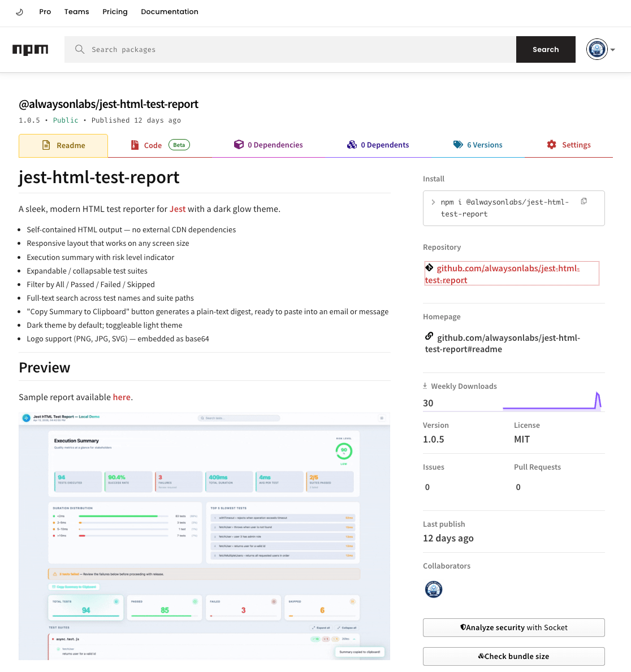Go to npm home logo

tap(31, 50)
